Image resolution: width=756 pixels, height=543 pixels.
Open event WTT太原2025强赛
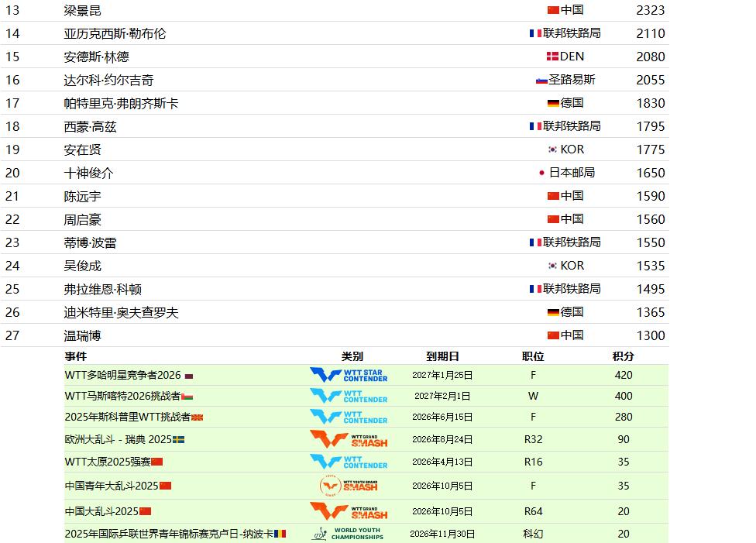[108, 462]
